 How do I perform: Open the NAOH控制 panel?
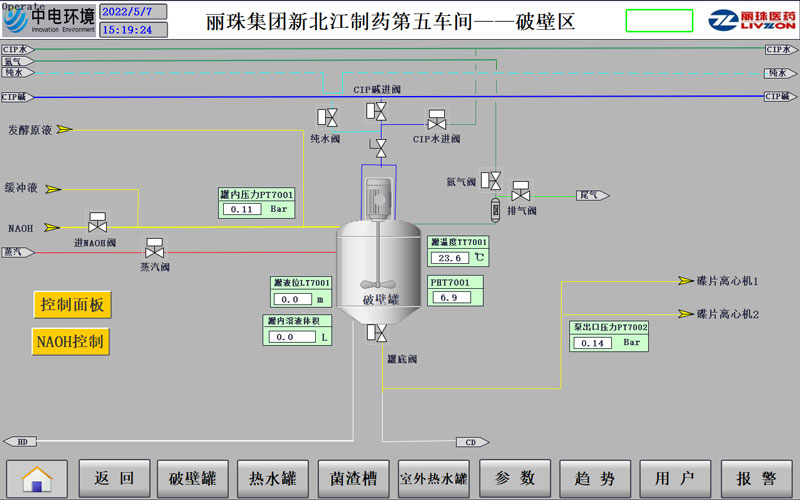71,342
